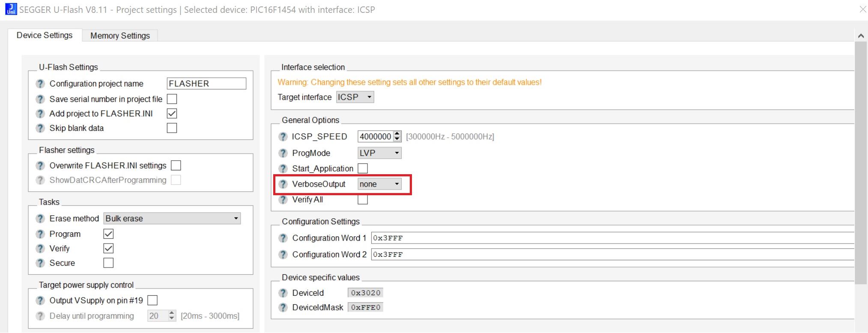Open the ProgMode LVP dropdown
The height and width of the screenshot is (333, 868).
[x=379, y=153]
